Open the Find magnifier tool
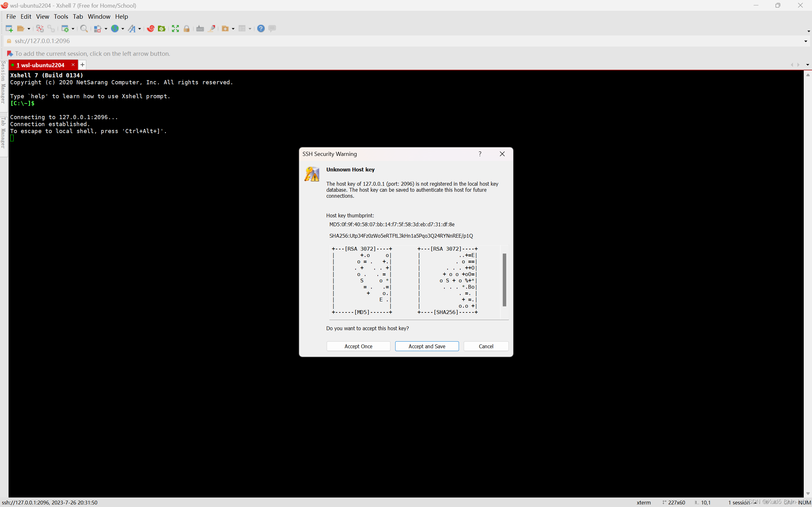812x507 pixels. (84, 29)
